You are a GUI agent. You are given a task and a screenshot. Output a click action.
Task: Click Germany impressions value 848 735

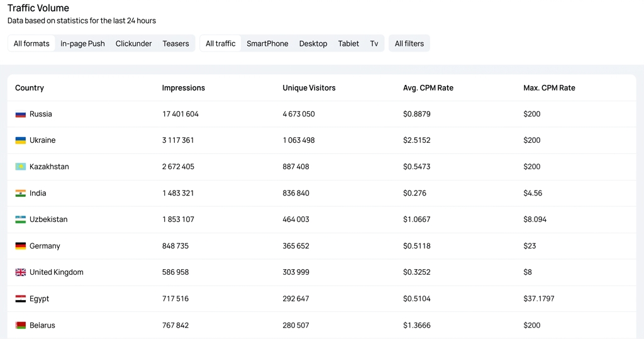[175, 246]
